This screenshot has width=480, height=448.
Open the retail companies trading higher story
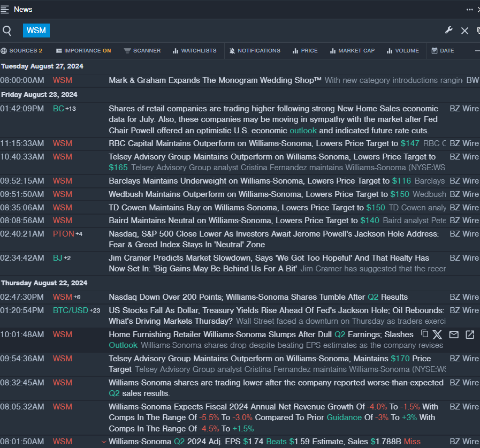point(273,120)
